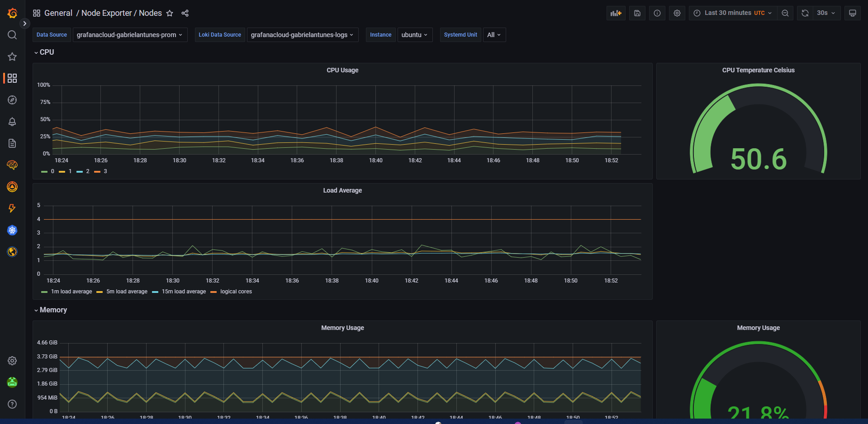This screenshot has width=868, height=424.
Task: Open dashboard settings gear in top bar
Action: pos(677,13)
